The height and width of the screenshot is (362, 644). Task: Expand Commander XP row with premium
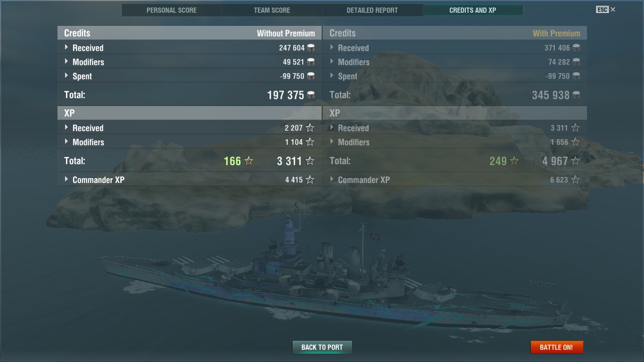coord(455,180)
